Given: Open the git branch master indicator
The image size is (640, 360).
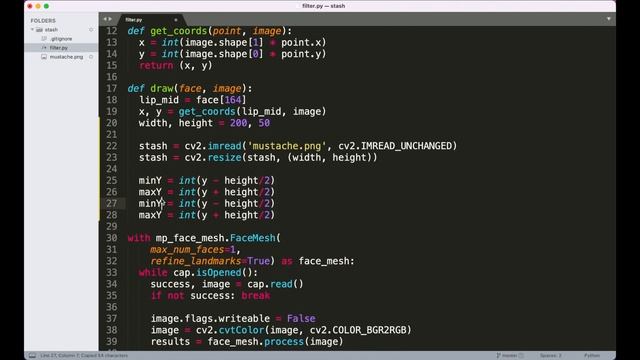Looking at the screenshot, I should pyautogui.click(x=509, y=356).
